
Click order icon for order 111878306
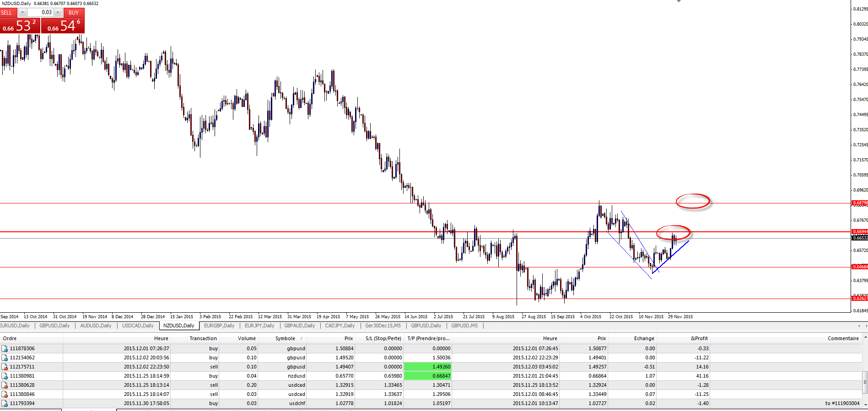[5, 349]
